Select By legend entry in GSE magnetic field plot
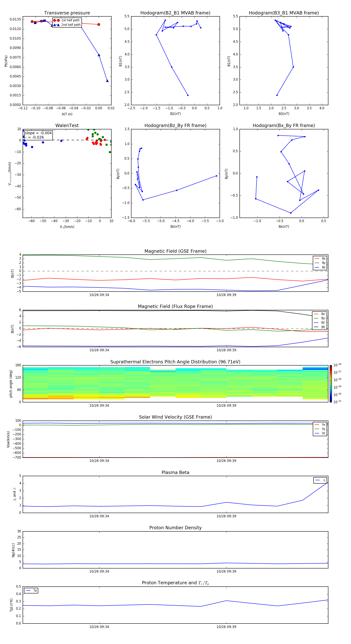351x644 pixels. coord(320,263)
